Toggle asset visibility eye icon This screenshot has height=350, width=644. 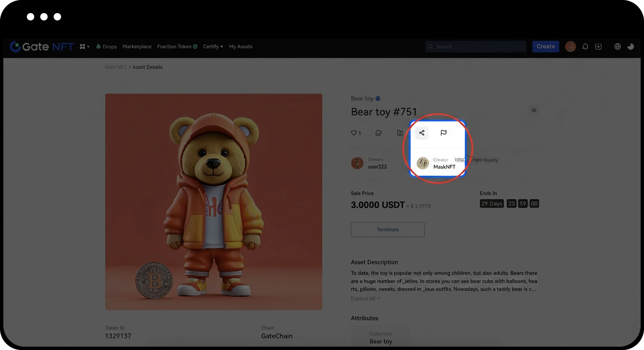click(x=534, y=110)
